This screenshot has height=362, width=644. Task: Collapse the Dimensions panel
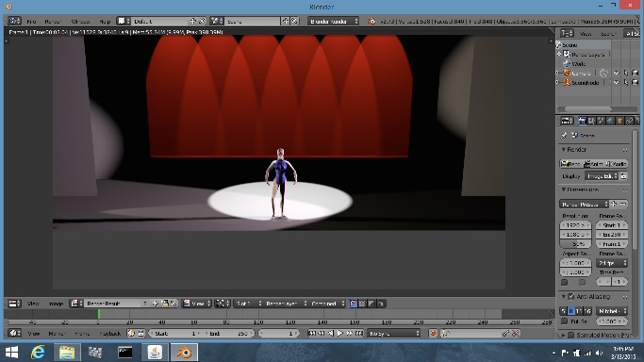564,189
